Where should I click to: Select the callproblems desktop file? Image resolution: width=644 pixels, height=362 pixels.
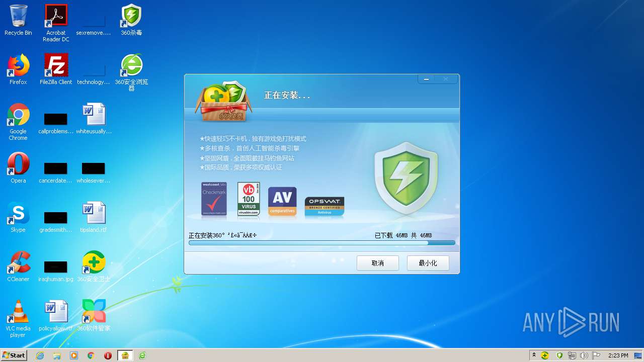(x=56, y=124)
